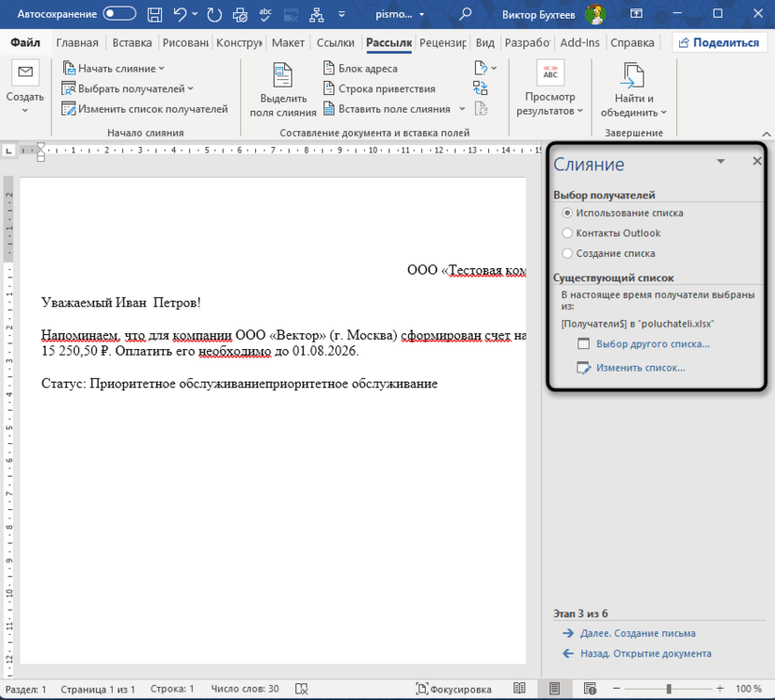Click the Update Labels icon

click(481, 109)
